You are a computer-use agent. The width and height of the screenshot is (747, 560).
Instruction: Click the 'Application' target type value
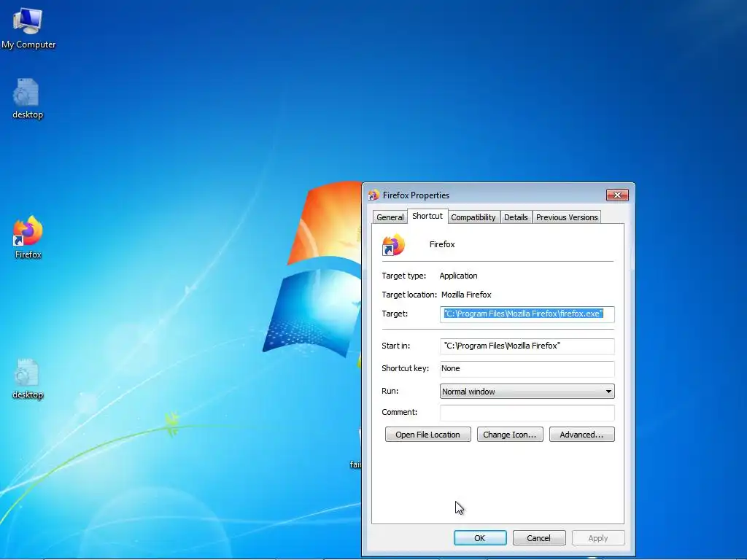458,276
